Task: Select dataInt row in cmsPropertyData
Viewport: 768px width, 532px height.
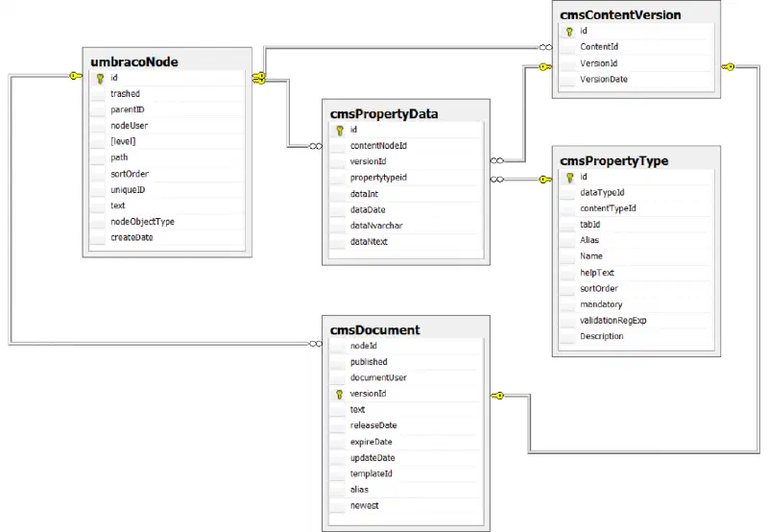Action: [x=406, y=194]
